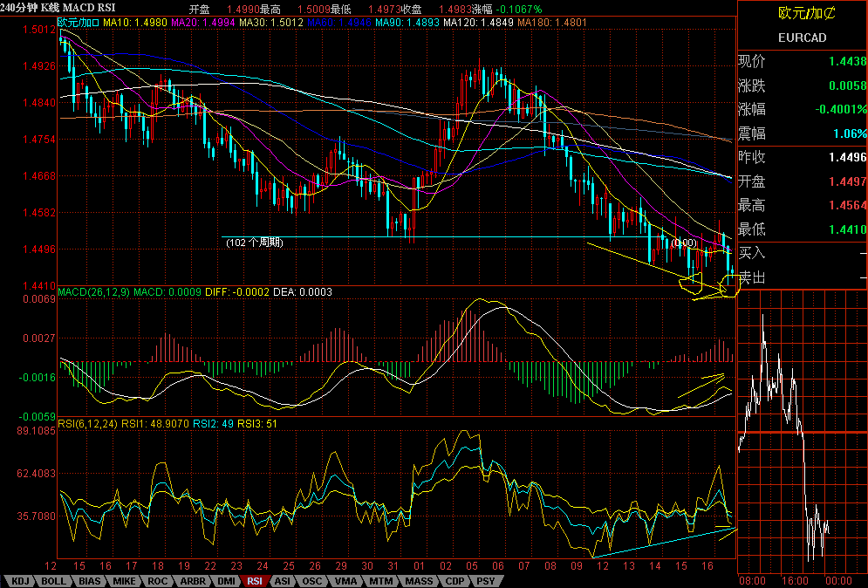
Task: Switch to the ARBR indicator tab
Action: (193, 581)
